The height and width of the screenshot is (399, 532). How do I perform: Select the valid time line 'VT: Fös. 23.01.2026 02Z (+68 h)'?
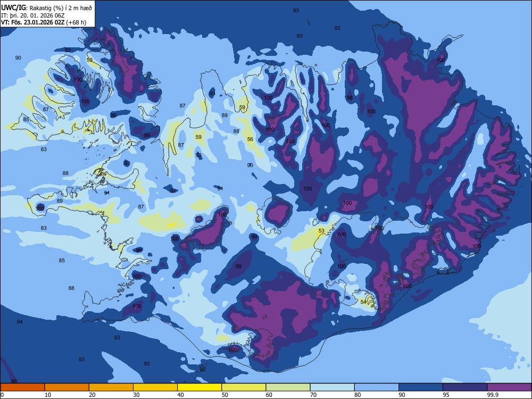click(44, 22)
